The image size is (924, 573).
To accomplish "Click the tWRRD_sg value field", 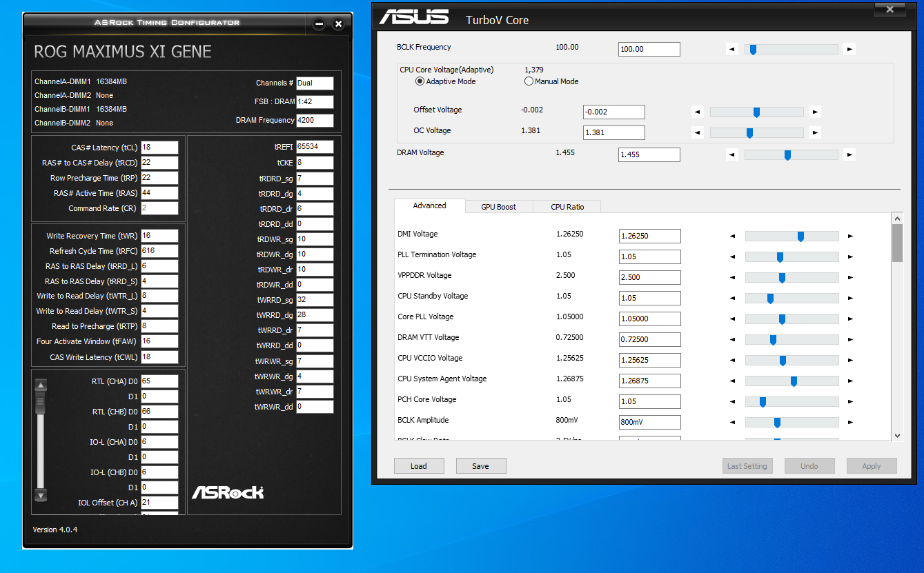I will [x=315, y=300].
